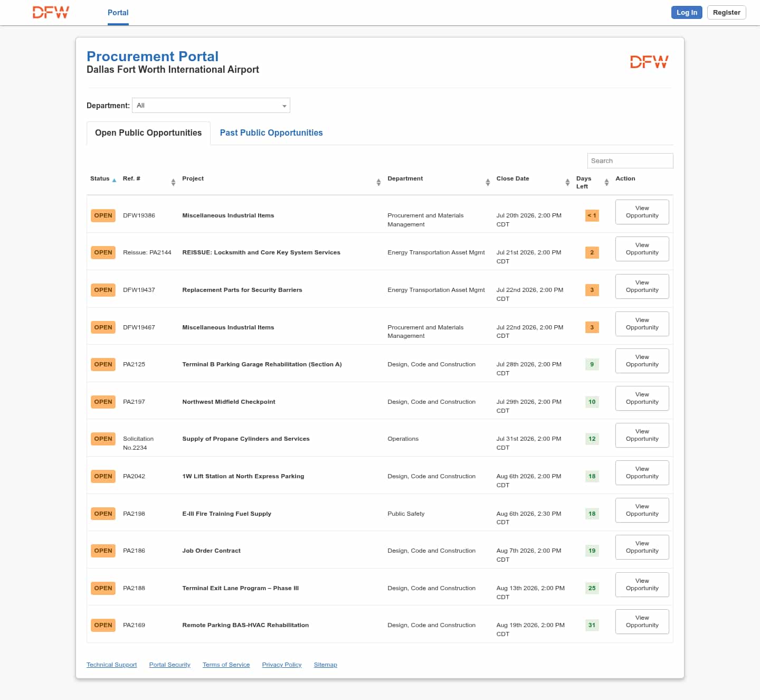760x700 pixels.
Task: Focus the table Search field
Action: coord(630,160)
